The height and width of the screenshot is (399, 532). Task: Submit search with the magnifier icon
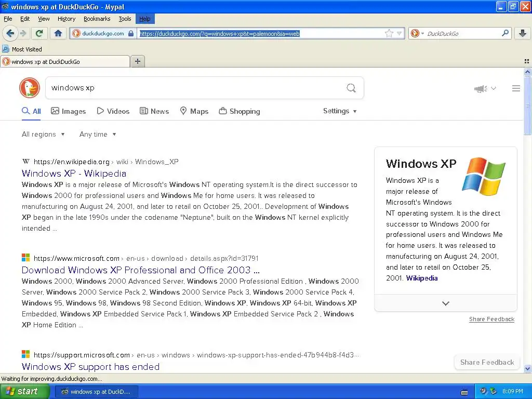(x=351, y=88)
